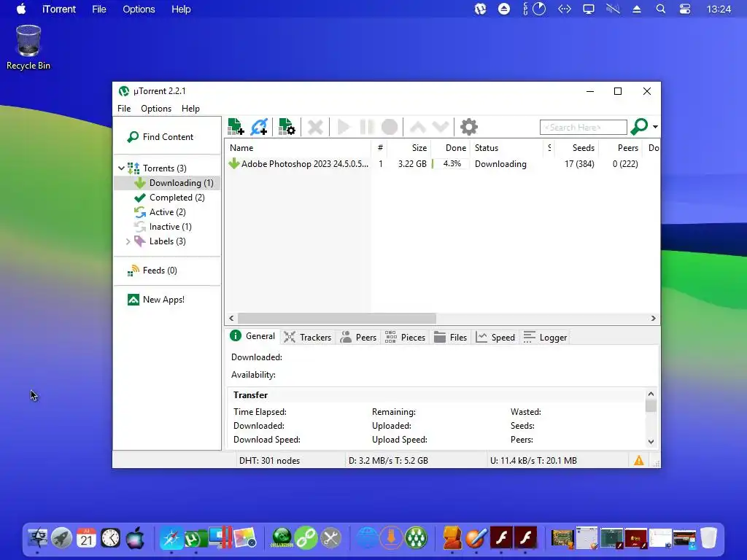The height and width of the screenshot is (560, 747).
Task: Select Downloading (1) in the sidebar
Action: coord(167,183)
